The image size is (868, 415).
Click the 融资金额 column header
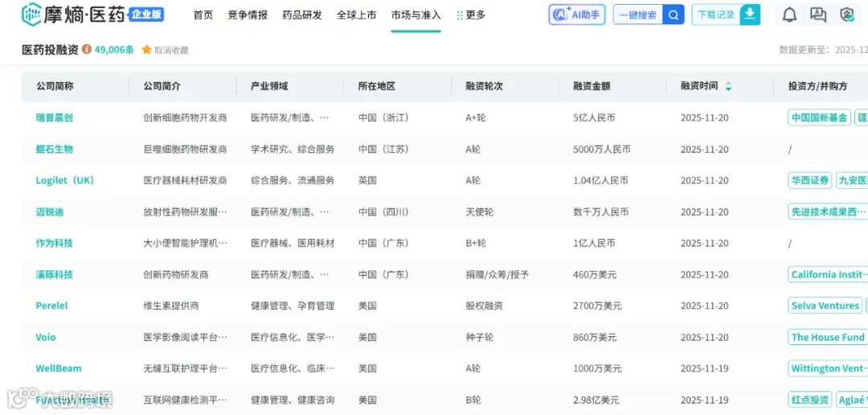click(x=592, y=86)
